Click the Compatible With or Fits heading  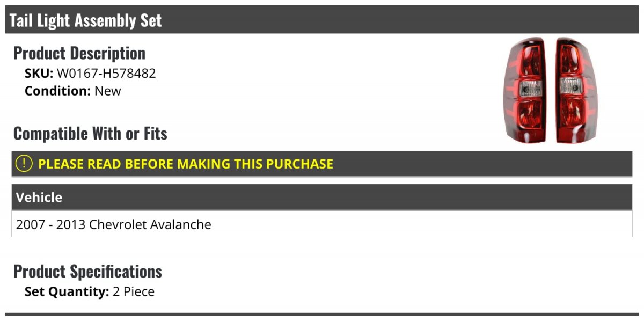pyautogui.click(x=90, y=134)
